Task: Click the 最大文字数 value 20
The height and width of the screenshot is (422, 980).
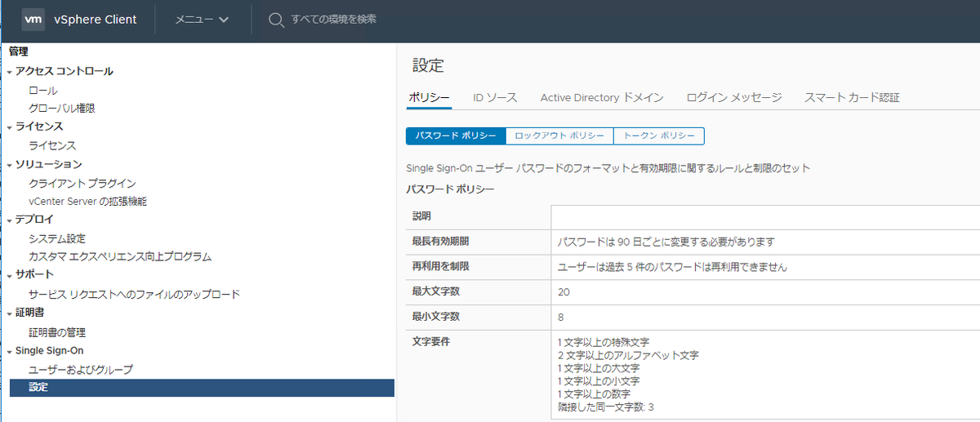Action: (x=563, y=291)
